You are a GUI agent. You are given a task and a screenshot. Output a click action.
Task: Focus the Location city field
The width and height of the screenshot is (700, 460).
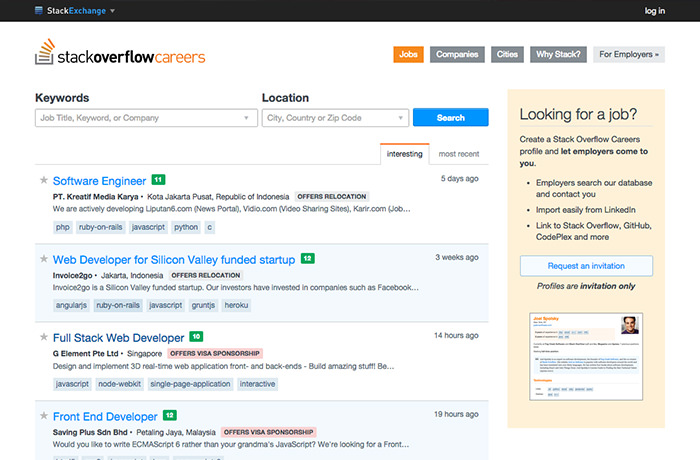pos(335,118)
